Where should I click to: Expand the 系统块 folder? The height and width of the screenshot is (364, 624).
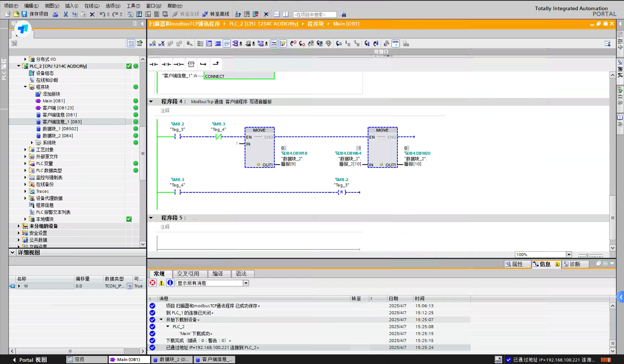(32, 143)
